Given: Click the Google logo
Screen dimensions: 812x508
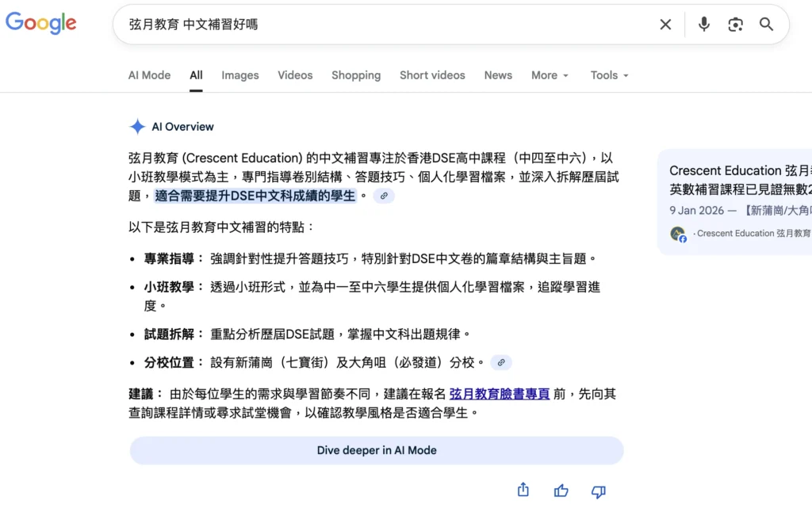Looking at the screenshot, I should coord(40,23).
